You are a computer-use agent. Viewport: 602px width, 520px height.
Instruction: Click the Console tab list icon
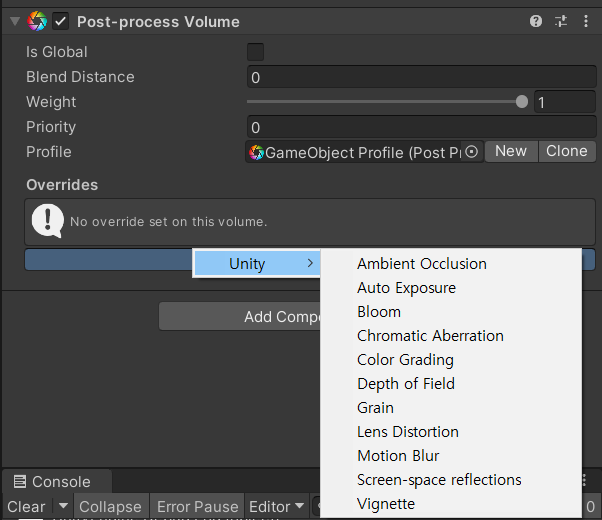[20, 481]
